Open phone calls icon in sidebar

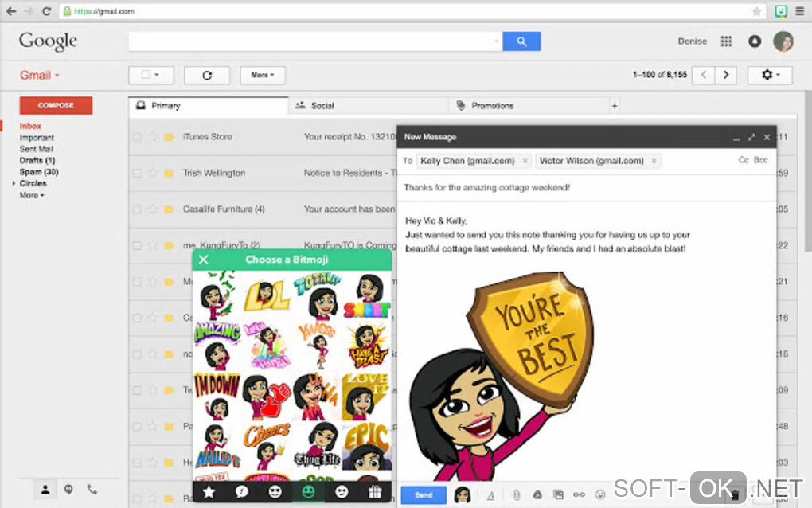[x=92, y=489]
